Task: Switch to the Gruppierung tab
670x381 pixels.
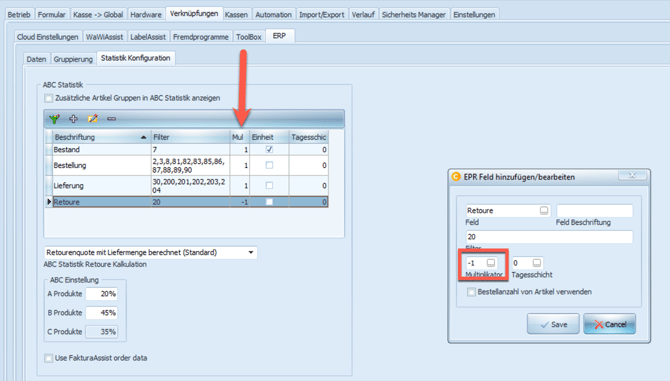Action: (x=73, y=59)
